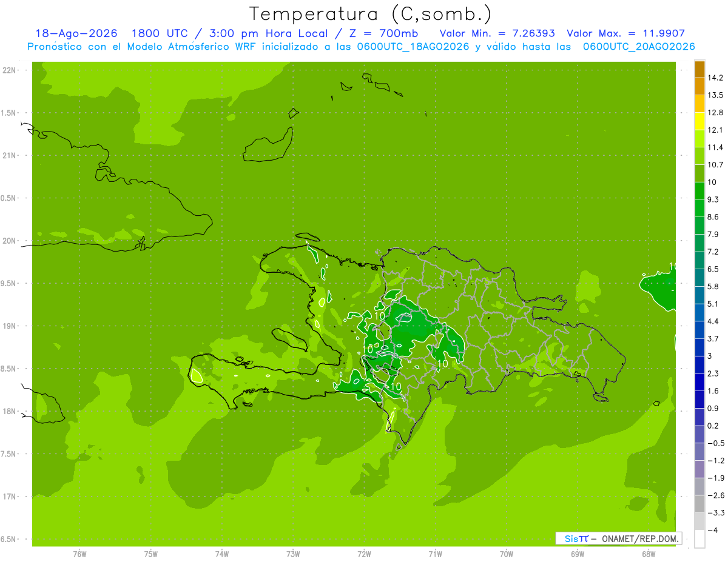Screen dimensions: 728x562
Task: Click the "75W" longitude label
Action: [x=151, y=554]
